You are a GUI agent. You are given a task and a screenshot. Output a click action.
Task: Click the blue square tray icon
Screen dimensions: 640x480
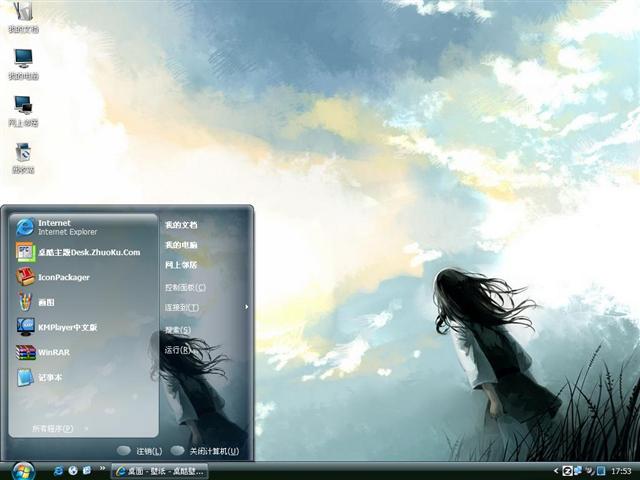click(600, 471)
